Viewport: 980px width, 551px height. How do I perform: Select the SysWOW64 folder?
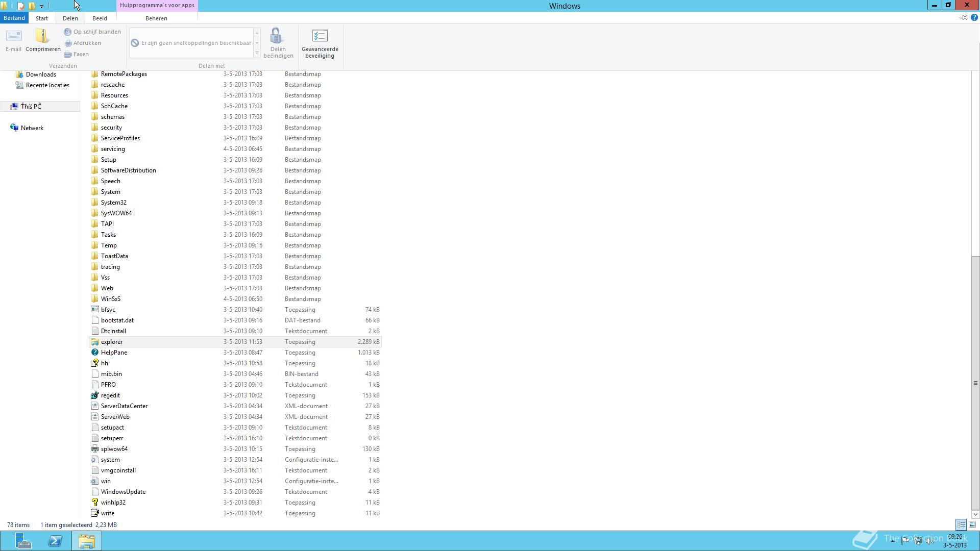pos(235,213)
